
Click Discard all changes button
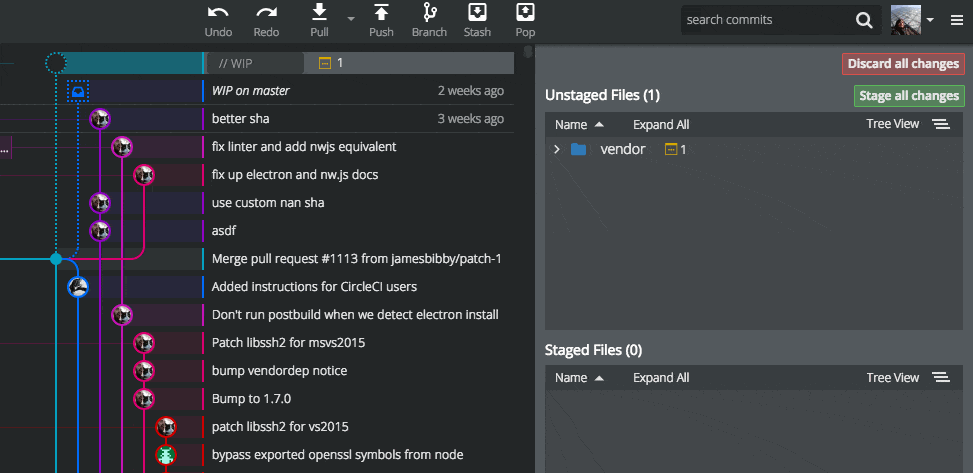pyautogui.click(x=904, y=64)
